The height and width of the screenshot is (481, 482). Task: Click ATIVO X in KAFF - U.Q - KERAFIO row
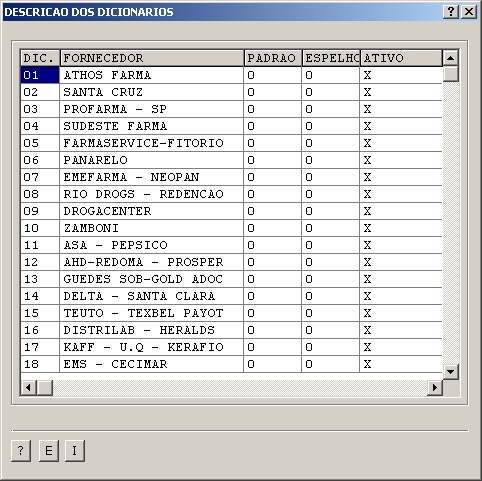pos(401,347)
